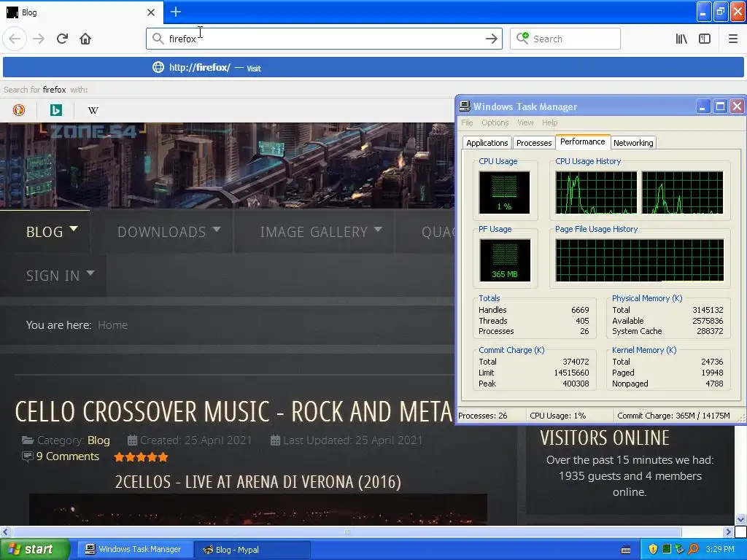
Task: Click the Home breadcrumb link
Action: (x=112, y=324)
